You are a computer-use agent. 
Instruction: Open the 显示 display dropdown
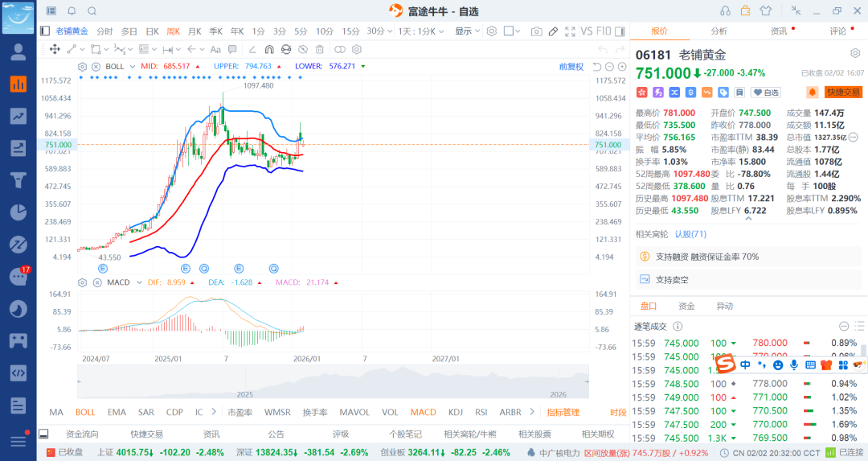467,31
